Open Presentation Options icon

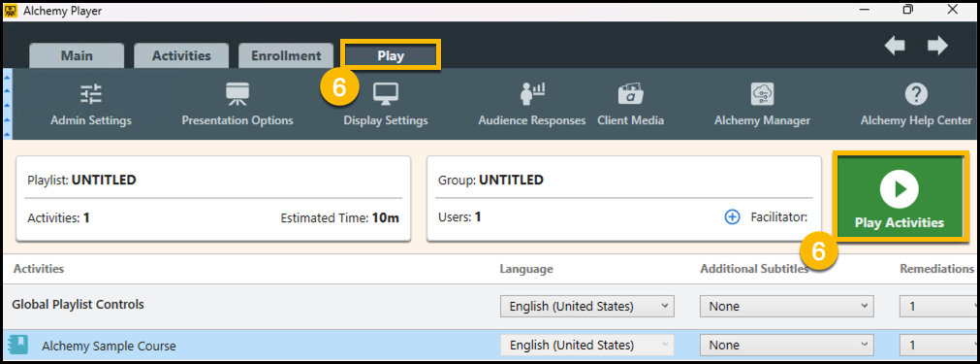pos(237,94)
